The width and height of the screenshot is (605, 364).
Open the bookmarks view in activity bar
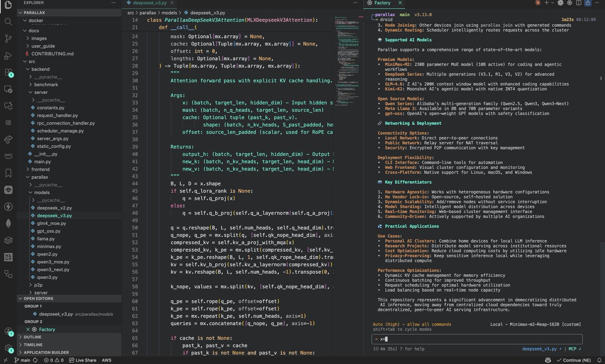(x=8, y=173)
